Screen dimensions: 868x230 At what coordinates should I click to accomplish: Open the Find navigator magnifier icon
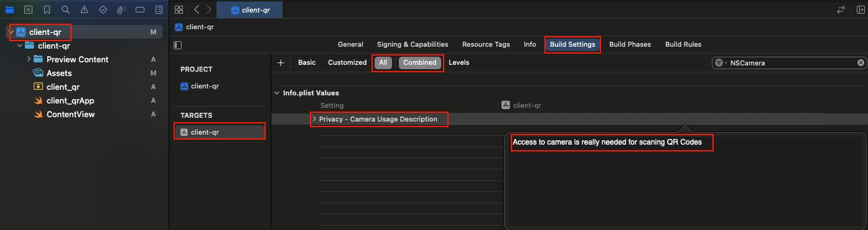pos(65,9)
